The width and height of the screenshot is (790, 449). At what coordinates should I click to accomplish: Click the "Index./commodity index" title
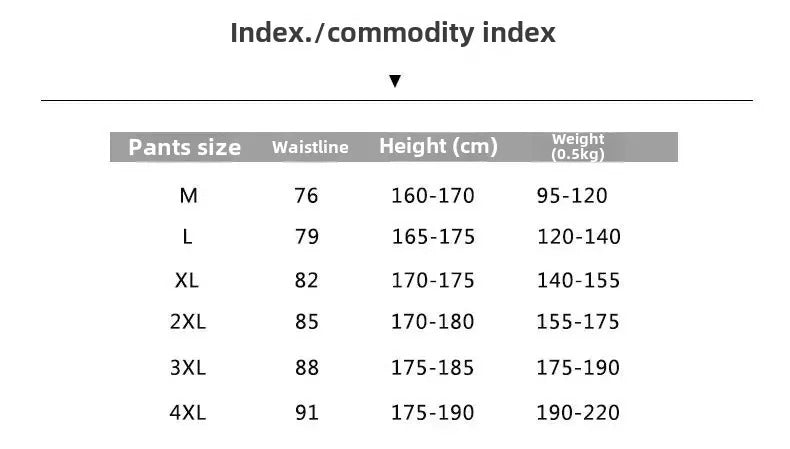click(393, 33)
